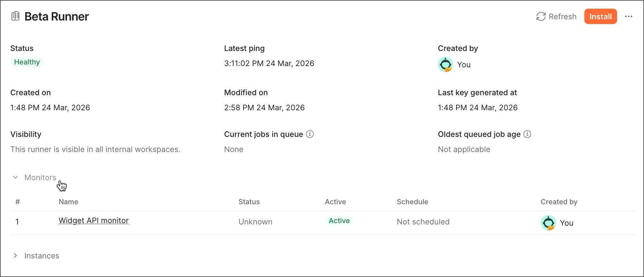Click the Refresh circular arrows icon
Image resolution: width=644 pixels, height=277 pixels.
coord(541,16)
